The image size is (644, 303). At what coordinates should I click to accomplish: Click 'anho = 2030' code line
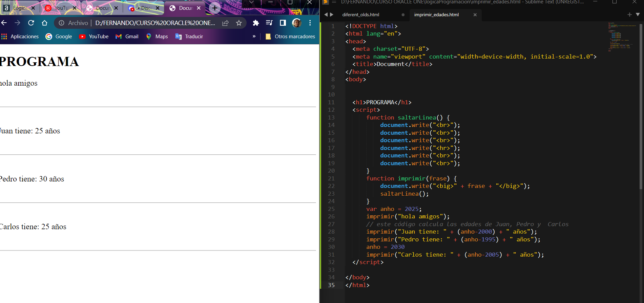click(x=386, y=247)
